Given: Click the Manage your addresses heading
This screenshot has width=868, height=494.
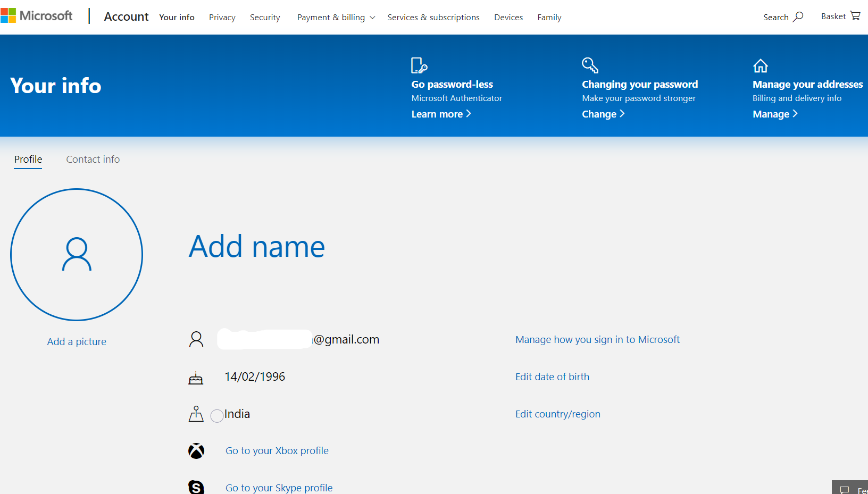Looking at the screenshot, I should (x=808, y=84).
